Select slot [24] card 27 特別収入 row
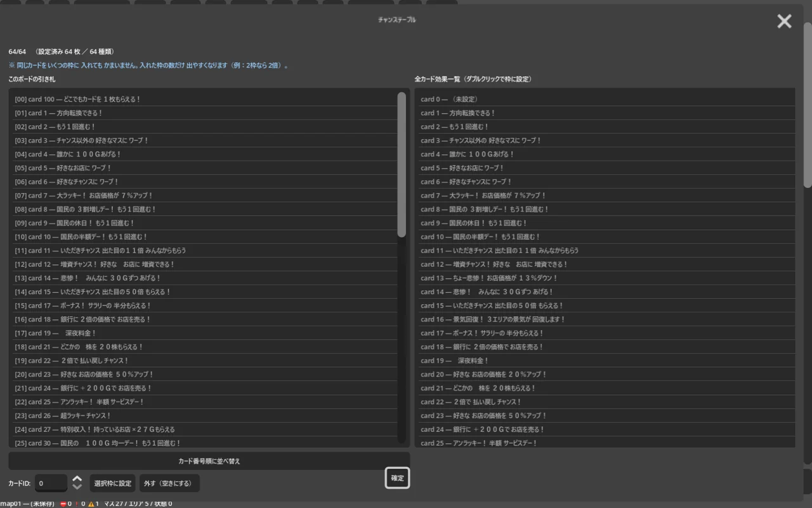The width and height of the screenshot is (812, 508). (x=205, y=429)
